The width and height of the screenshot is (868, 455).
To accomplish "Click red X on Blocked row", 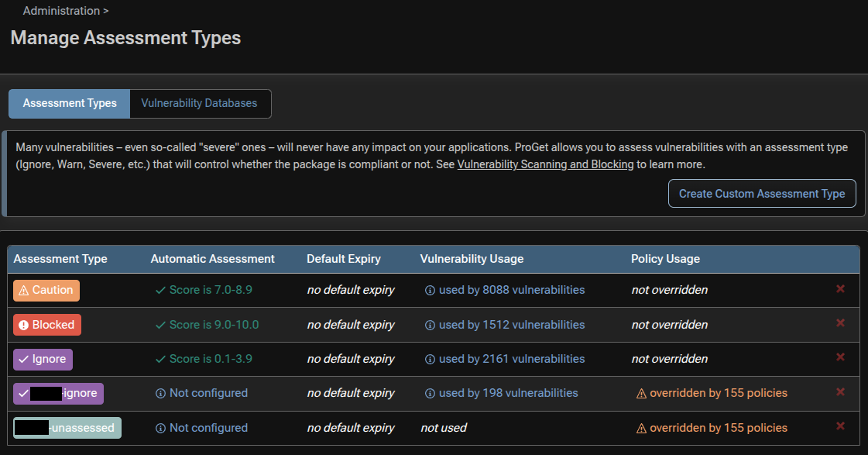I will [840, 323].
